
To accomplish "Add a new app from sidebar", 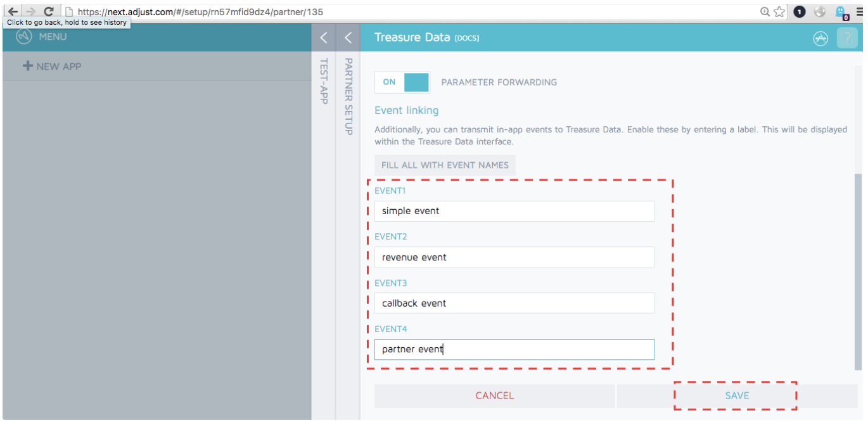I will coord(52,66).
